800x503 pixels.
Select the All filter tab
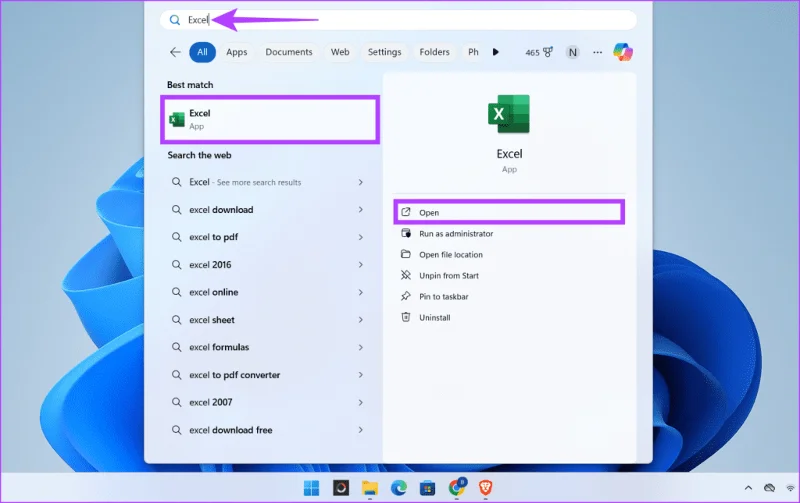point(203,52)
